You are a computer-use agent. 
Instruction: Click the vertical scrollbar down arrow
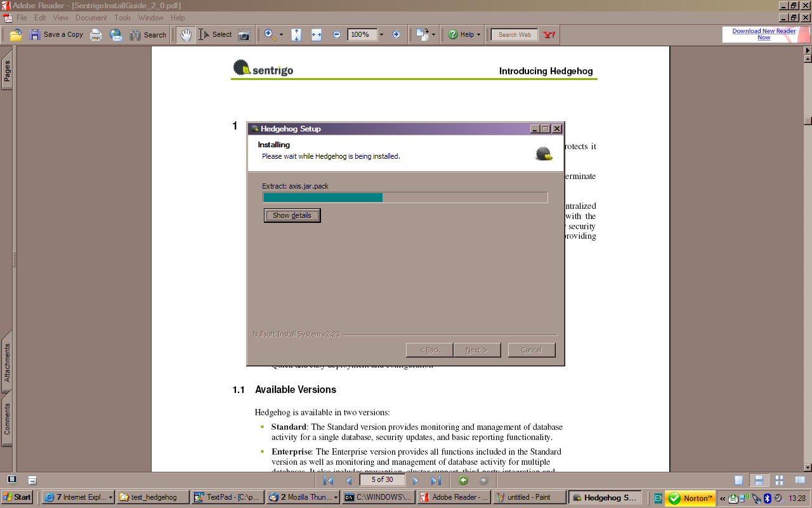(808, 467)
